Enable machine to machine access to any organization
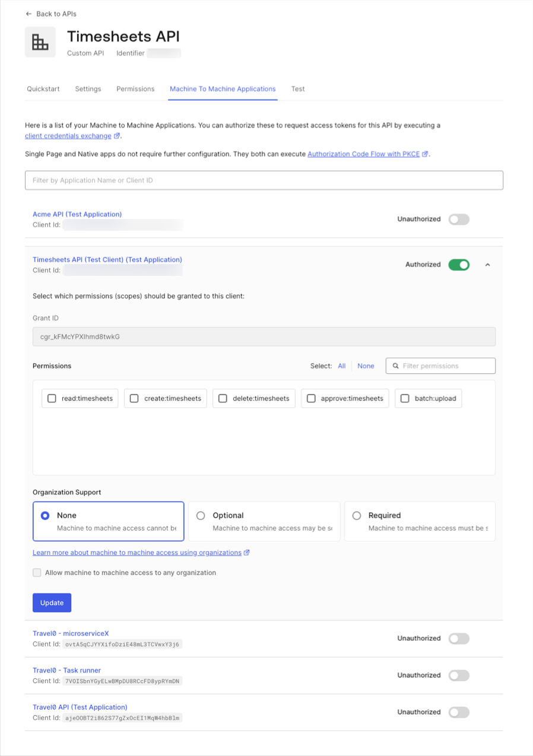The image size is (533, 756). click(37, 573)
